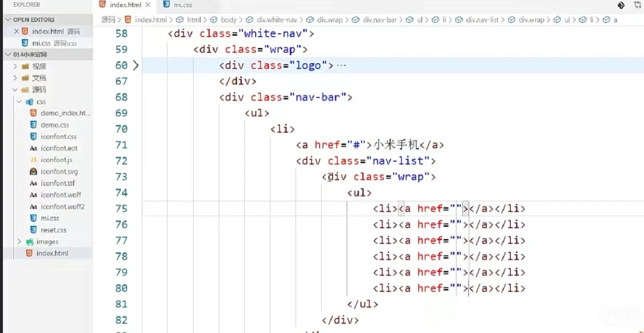Click the open changes compare icon

(x=637, y=5)
